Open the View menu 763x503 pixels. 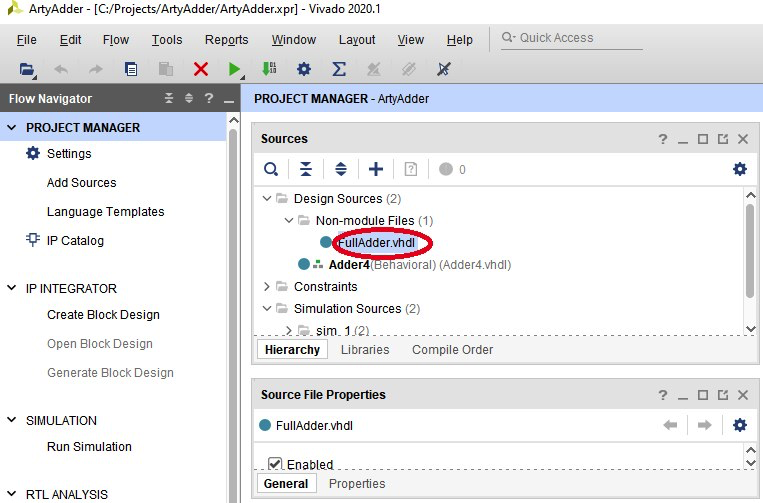[410, 40]
